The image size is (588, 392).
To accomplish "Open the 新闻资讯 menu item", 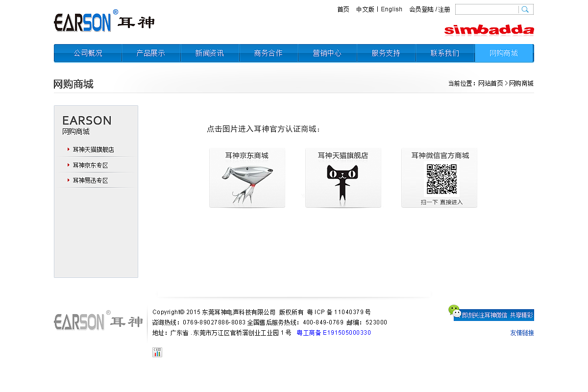I will click(210, 53).
